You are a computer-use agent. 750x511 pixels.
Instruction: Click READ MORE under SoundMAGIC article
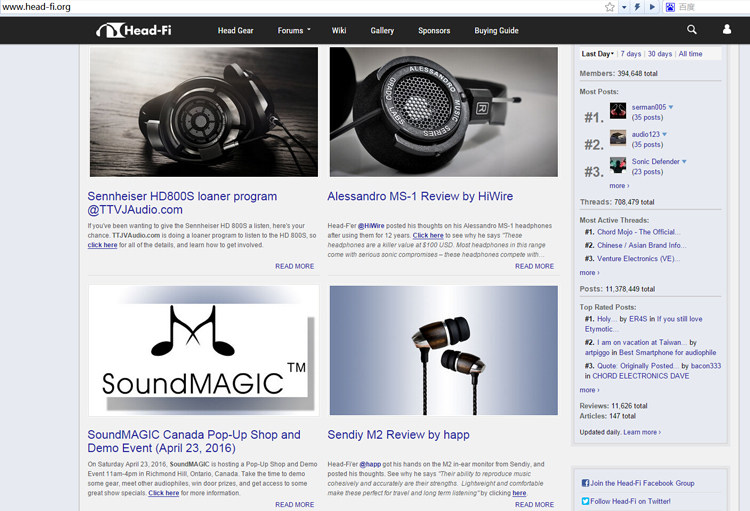tap(295, 504)
